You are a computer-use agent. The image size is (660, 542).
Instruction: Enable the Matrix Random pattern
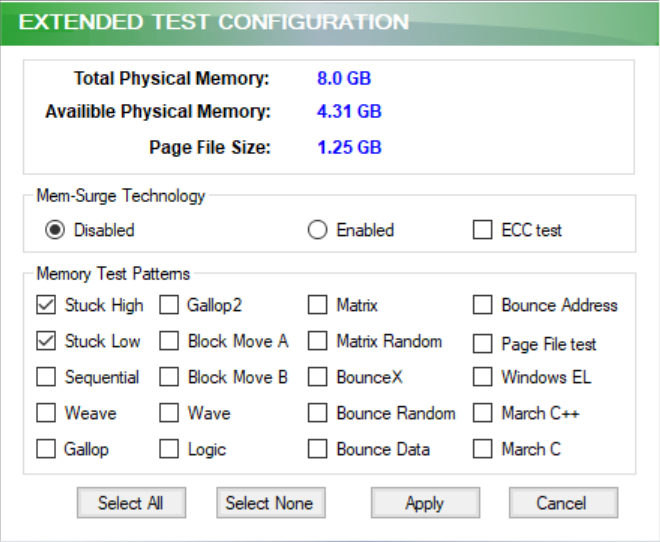[318, 341]
